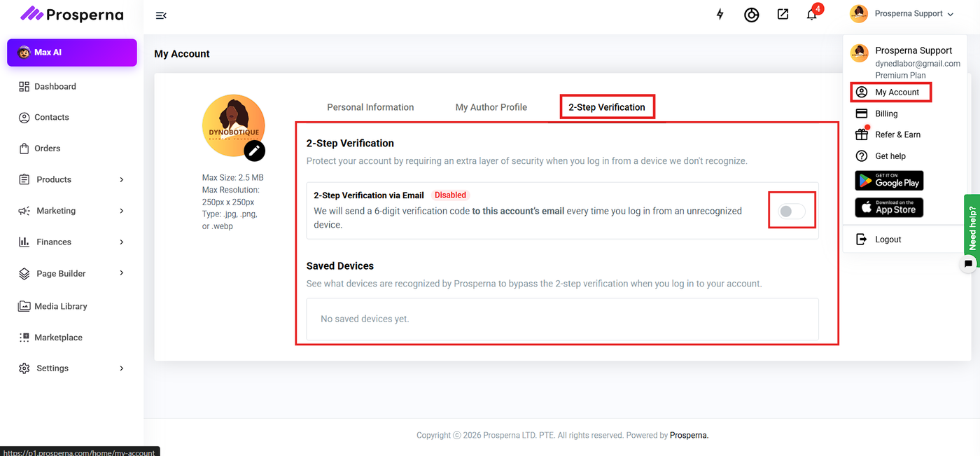The width and height of the screenshot is (980, 456).
Task: Click the Get it on Google Play badge
Action: click(889, 181)
